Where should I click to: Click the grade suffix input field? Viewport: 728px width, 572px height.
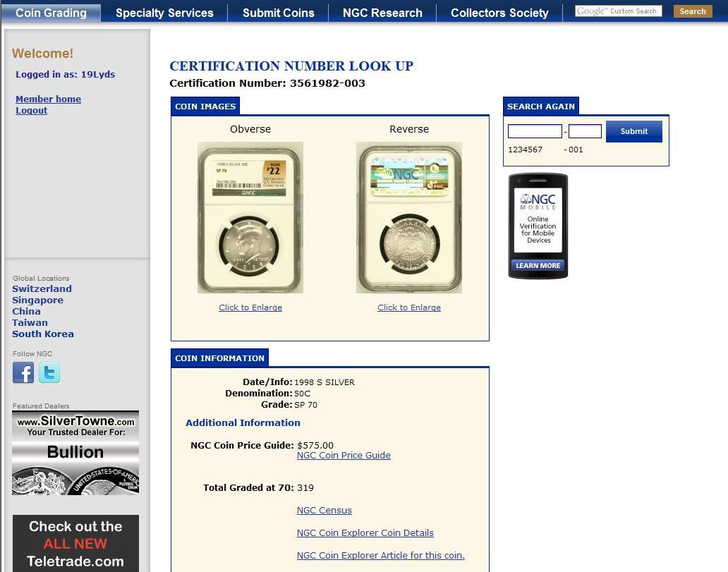click(x=585, y=131)
